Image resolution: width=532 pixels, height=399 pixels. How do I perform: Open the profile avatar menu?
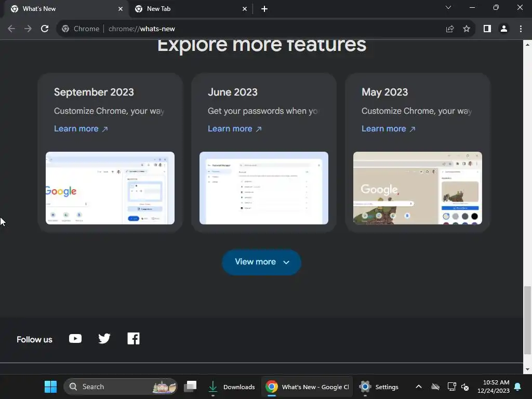click(x=504, y=29)
